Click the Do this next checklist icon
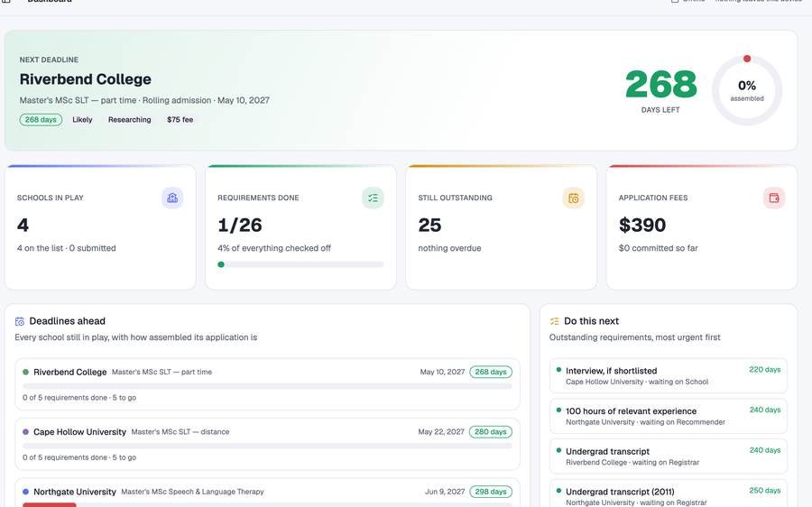 pos(554,321)
